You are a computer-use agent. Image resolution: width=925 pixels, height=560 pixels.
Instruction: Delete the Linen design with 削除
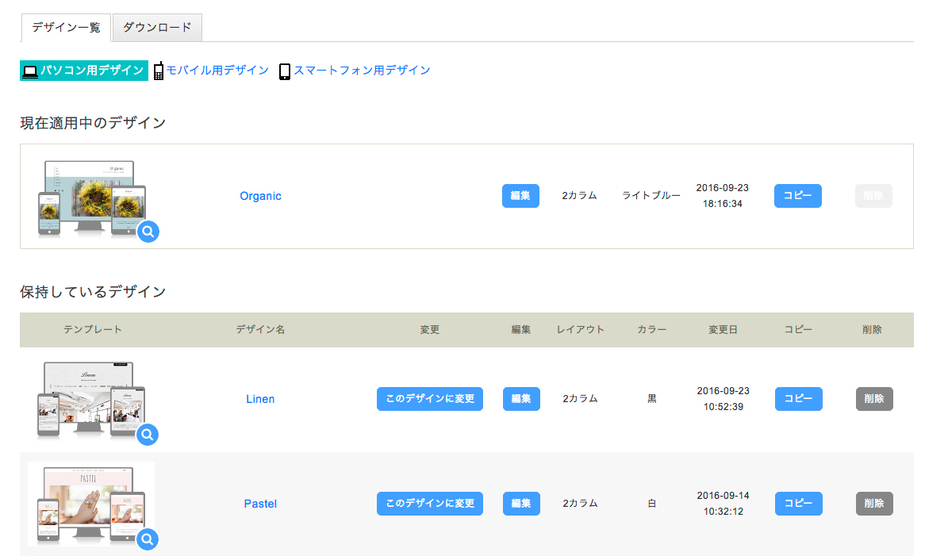[873, 399]
